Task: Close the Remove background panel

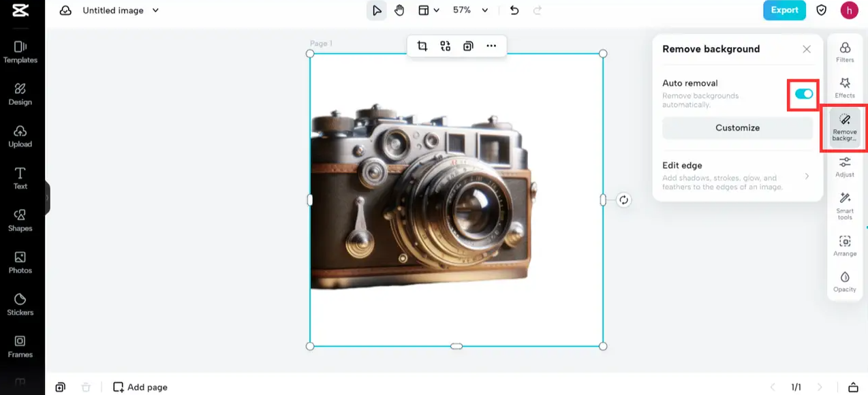Action: tap(807, 49)
